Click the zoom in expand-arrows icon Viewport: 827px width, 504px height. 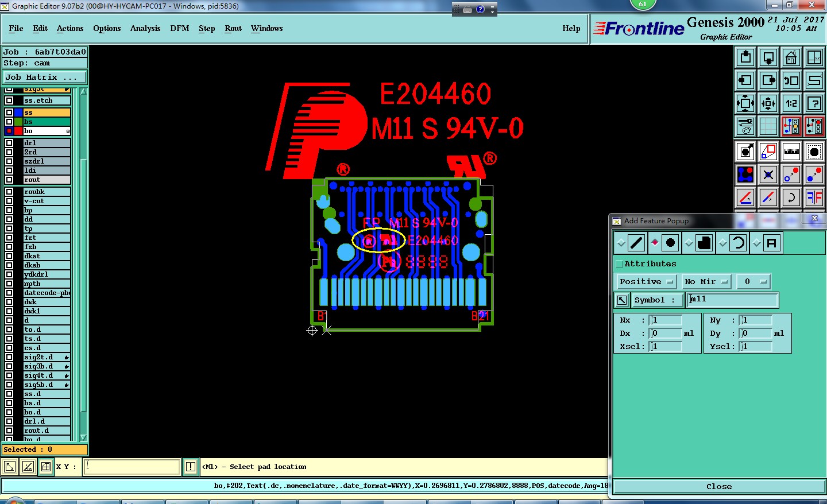[745, 103]
